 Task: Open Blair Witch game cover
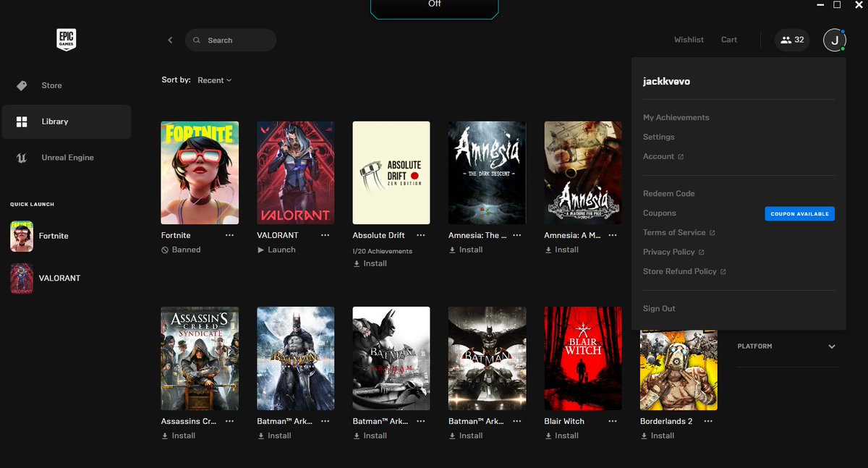coord(583,359)
